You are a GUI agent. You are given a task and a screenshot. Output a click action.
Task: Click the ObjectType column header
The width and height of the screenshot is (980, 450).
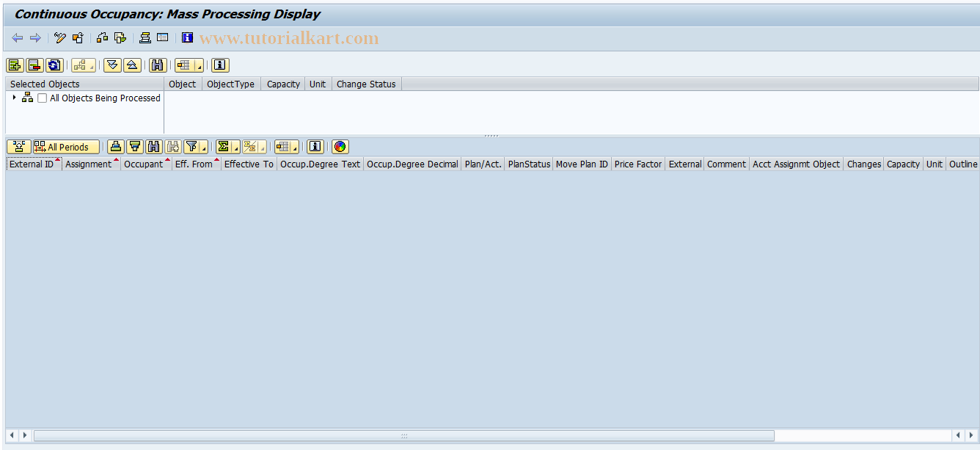coord(231,84)
